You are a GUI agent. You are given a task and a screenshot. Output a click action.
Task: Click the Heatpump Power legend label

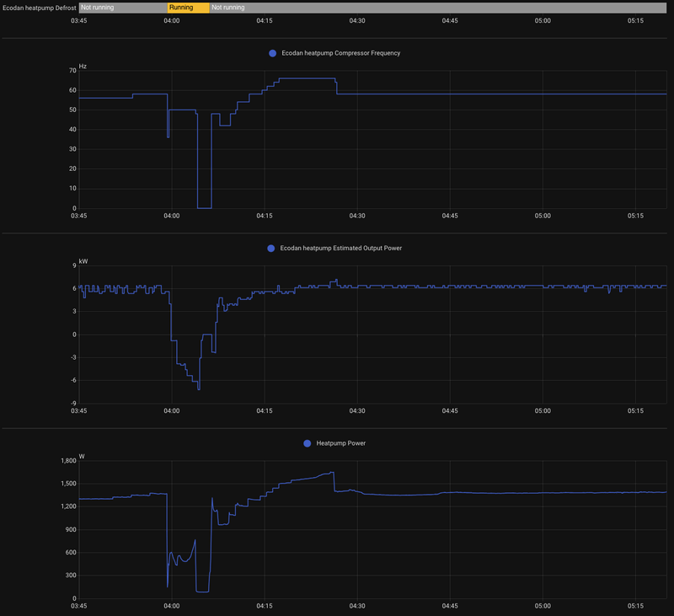point(341,443)
